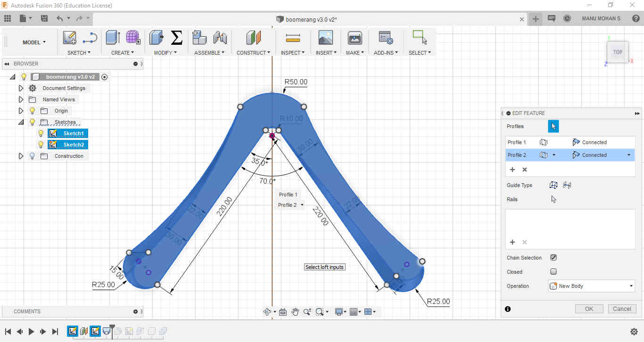
Task: Toggle the Chain Selection checkbox
Action: tap(553, 258)
